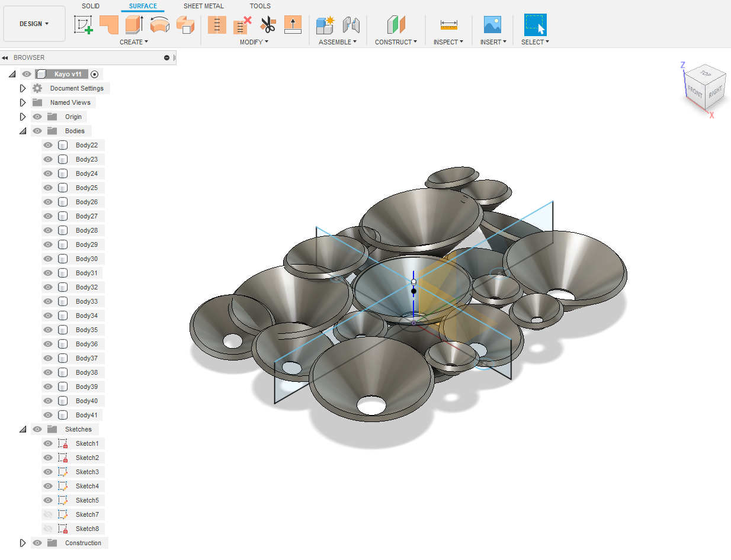The width and height of the screenshot is (731, 560).
Task: Switch to the SOLID tab
Action: [91, 6]
